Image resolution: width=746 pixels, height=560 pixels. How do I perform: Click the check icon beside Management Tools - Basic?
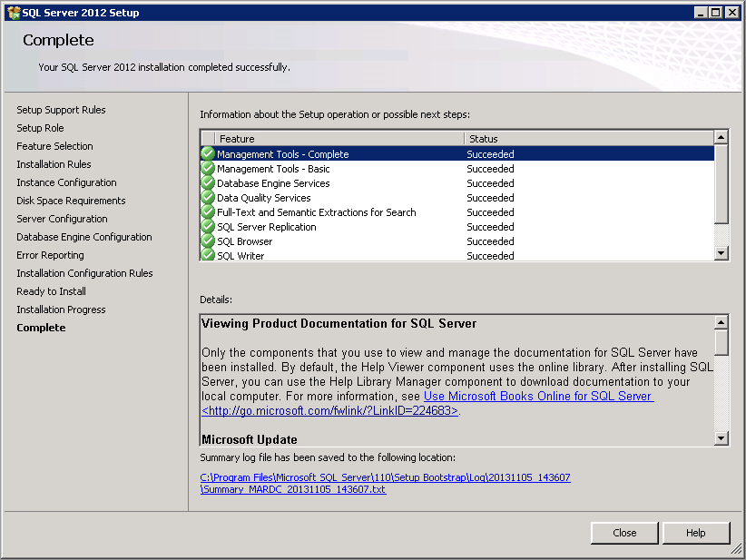(x=208, y=169)
